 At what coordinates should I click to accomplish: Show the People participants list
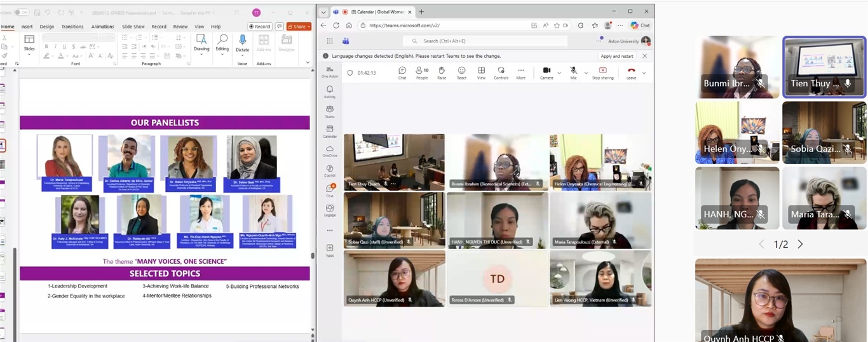coord(421,72)
